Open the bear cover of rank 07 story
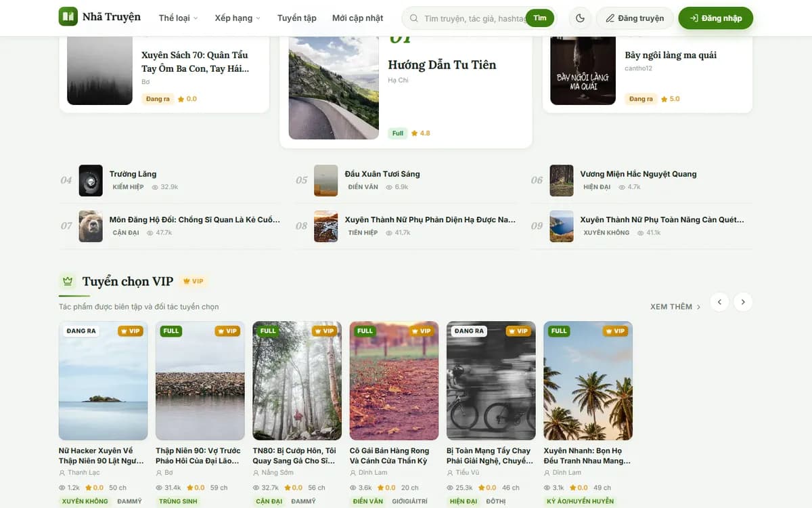Image resolution: width=812 pixels, height=508 pixels. pyautogui.click(x=91, y=226)
